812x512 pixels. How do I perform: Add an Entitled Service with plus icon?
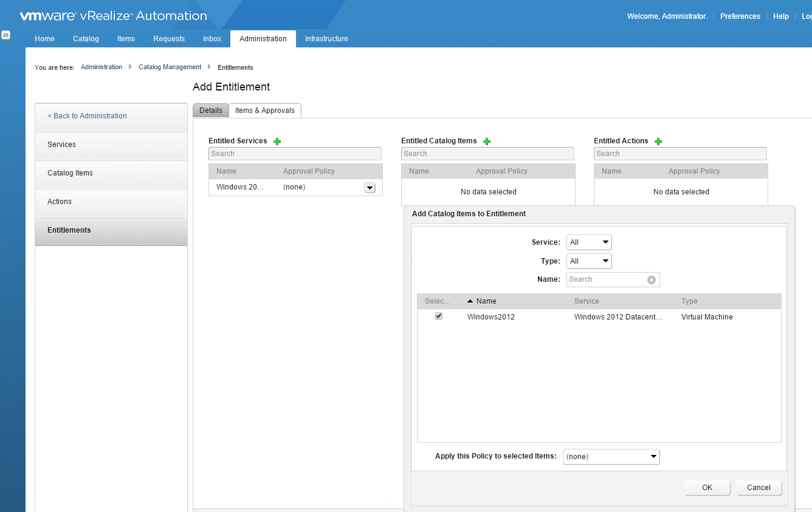(x=277, y=142)
